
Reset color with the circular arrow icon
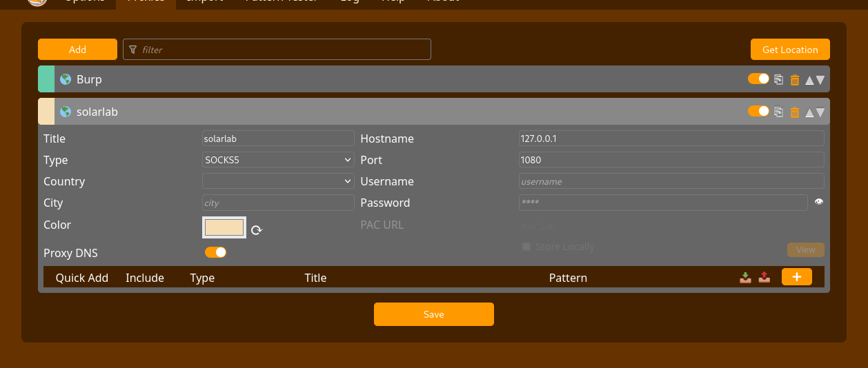point(257,229)
